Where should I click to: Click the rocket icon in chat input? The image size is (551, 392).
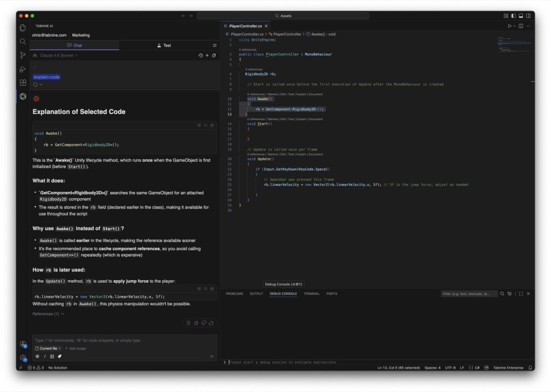pyautogui.click(x=60, y=356)
